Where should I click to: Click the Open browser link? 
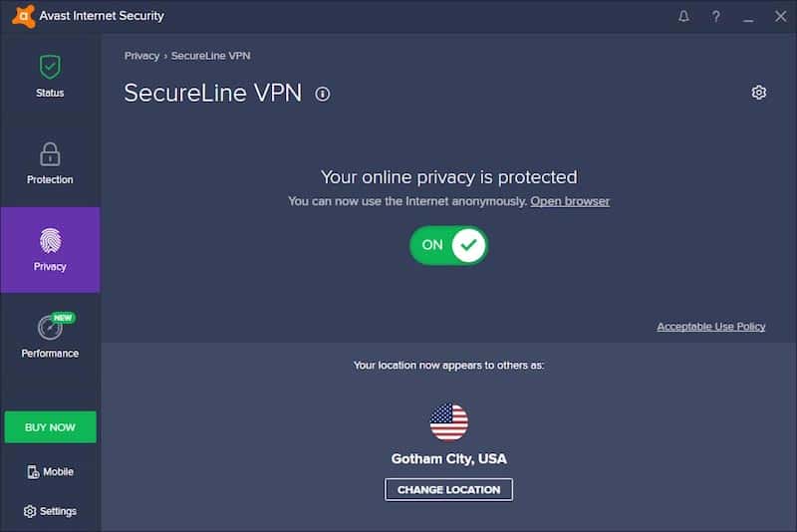point(570,201)
